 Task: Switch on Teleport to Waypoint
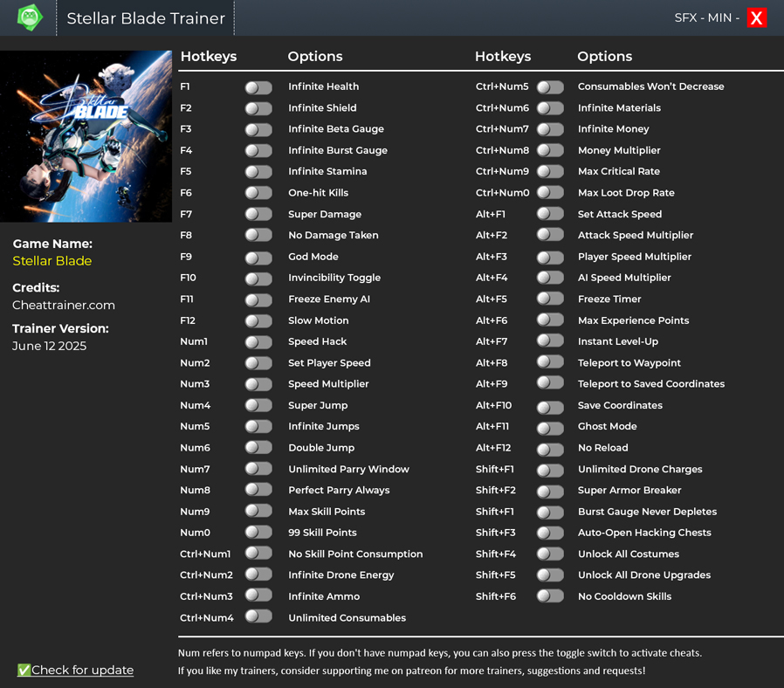point(550,362)
